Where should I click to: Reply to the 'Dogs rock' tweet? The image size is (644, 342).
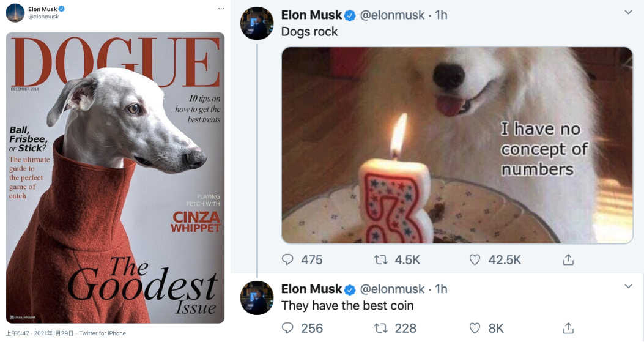tap(287, 259)
